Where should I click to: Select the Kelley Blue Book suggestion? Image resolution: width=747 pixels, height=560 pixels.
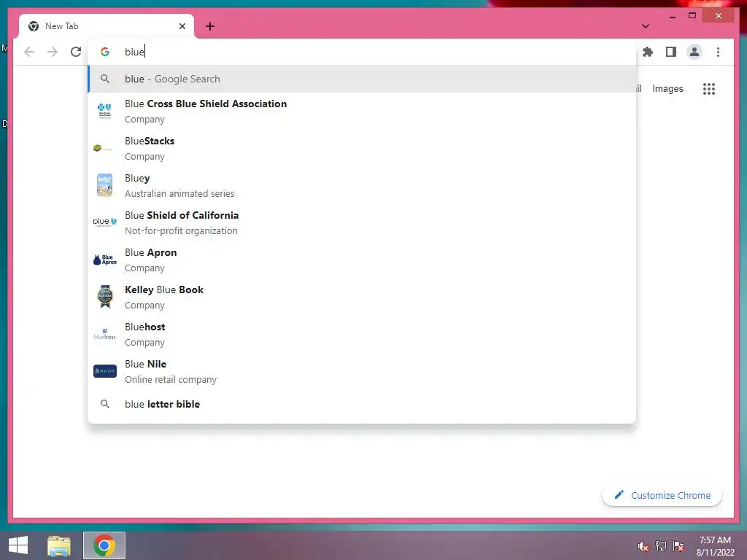coord(362,297)
